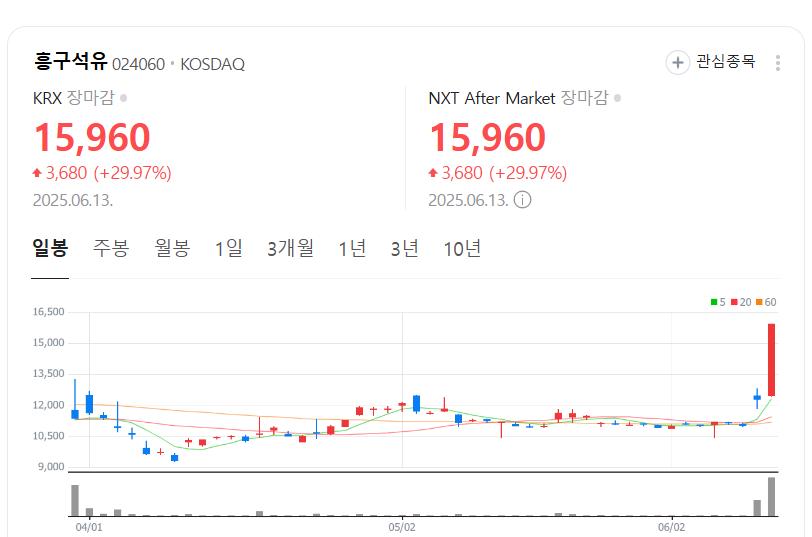812x537 pixels.
Task: Click the 12,000 price axis label
Action: [49, 405]
